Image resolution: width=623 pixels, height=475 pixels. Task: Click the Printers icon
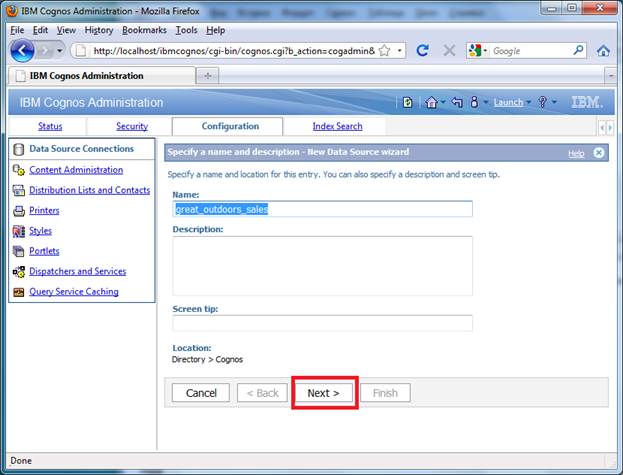[18, 210]
